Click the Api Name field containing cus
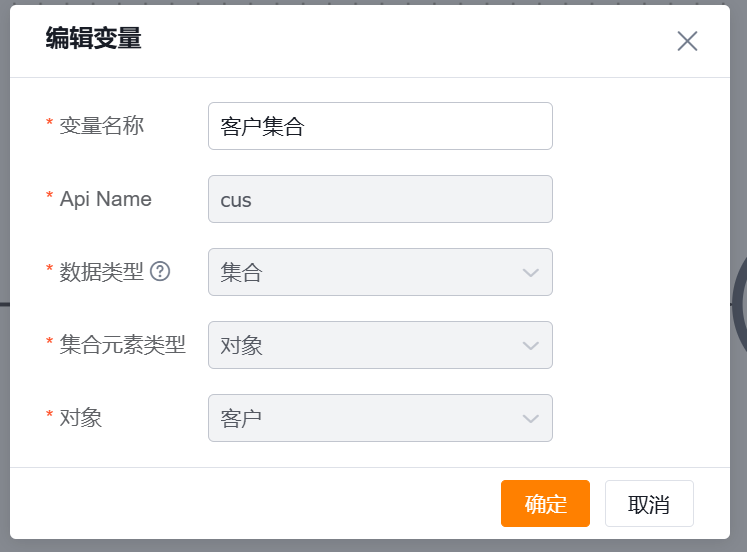Image resolution: width=747 pixels, height=552 pixels. point(380,199)
